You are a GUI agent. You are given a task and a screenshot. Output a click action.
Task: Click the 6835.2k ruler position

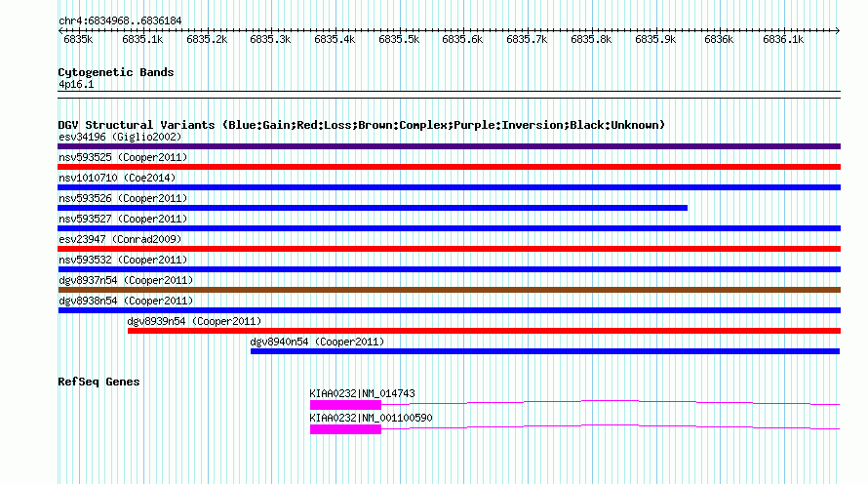207,39
